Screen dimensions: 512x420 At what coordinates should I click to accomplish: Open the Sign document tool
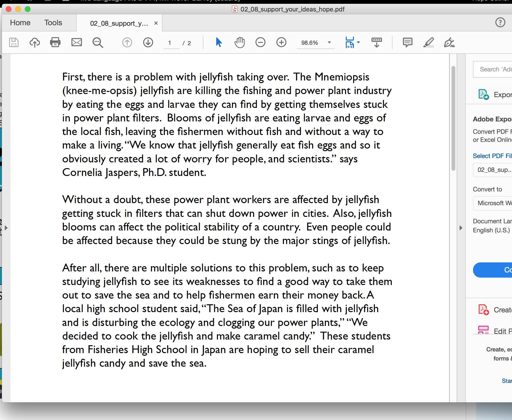coord(449,43)
